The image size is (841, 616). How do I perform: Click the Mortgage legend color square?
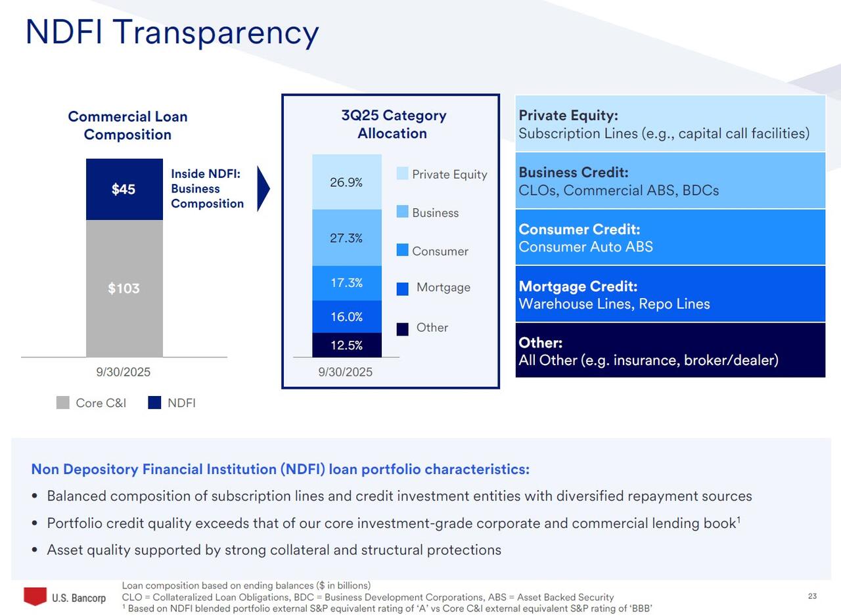coord(403,288)
